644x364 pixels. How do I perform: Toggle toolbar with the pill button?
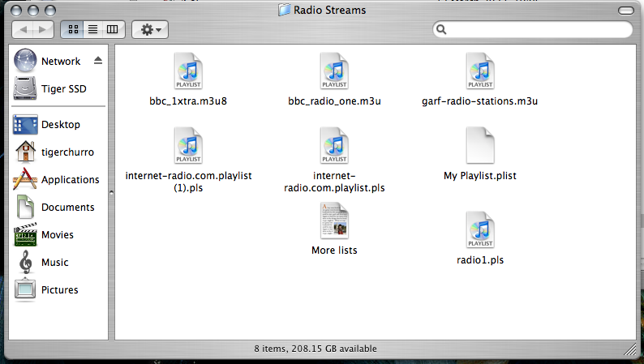tap(626, 11)
